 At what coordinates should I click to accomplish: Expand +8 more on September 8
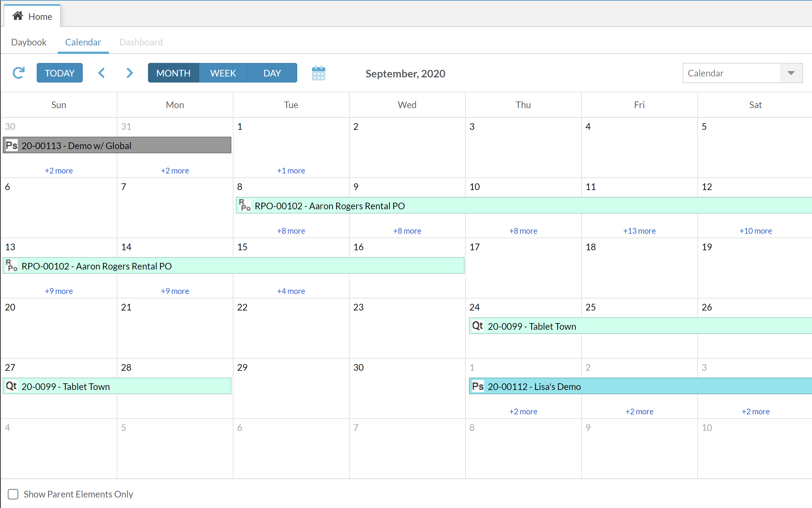[x=291, y=230]
